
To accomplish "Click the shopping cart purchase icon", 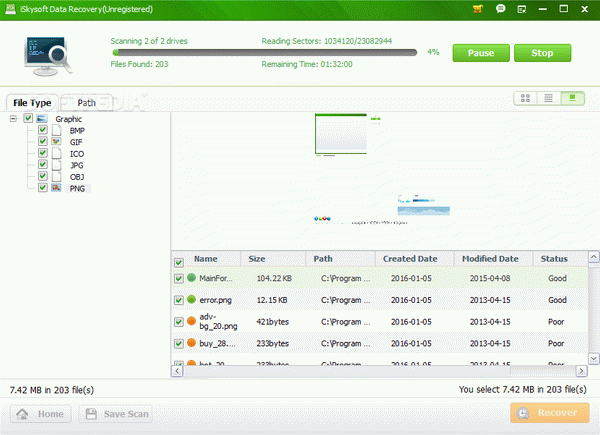I will pos(478,9).
